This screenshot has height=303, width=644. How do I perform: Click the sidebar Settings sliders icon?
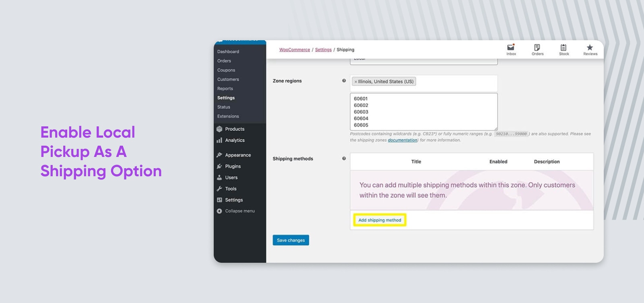pos(219,200)
